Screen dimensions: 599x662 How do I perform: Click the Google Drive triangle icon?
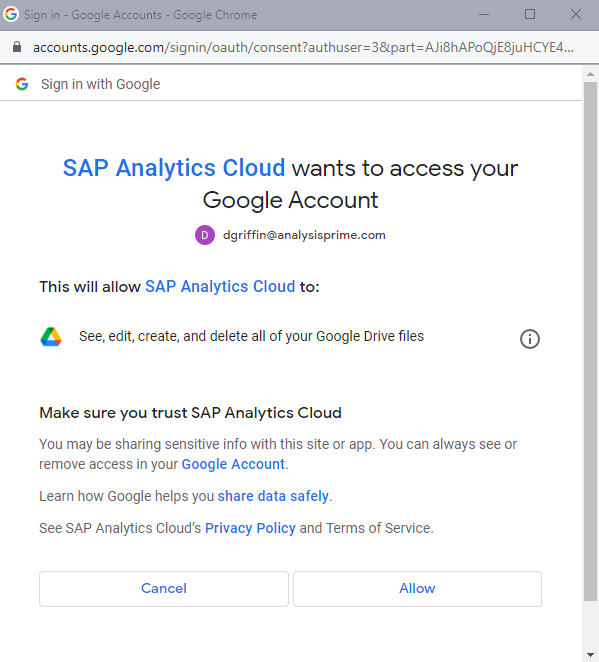pos(51,336)
